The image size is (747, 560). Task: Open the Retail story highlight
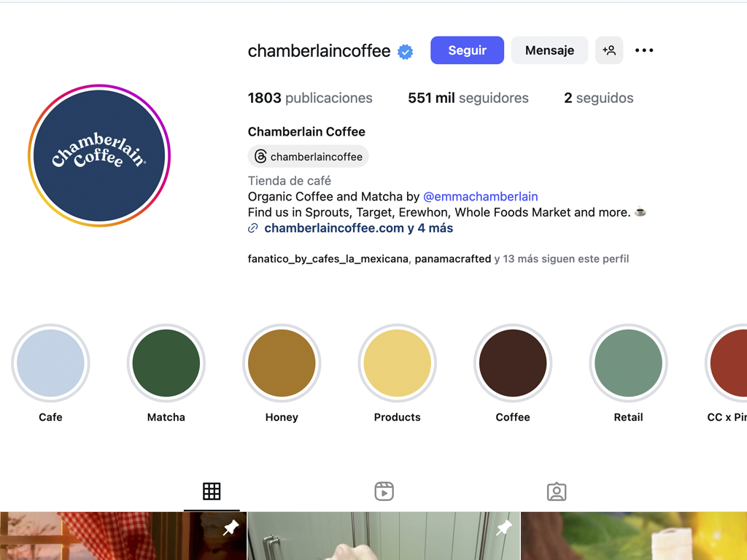(x=628, y=363)
